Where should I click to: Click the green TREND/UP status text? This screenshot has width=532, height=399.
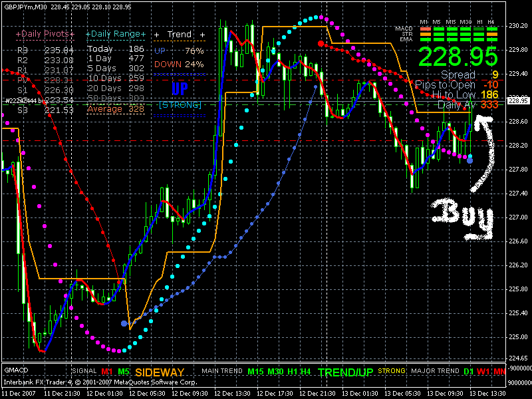point(345,372)
